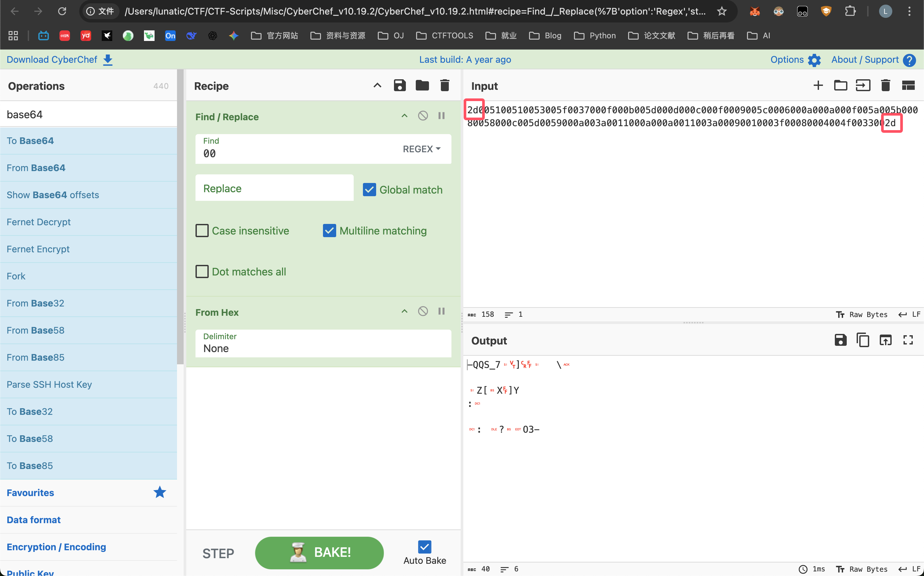Reset pane layout icon

(908, 85)
